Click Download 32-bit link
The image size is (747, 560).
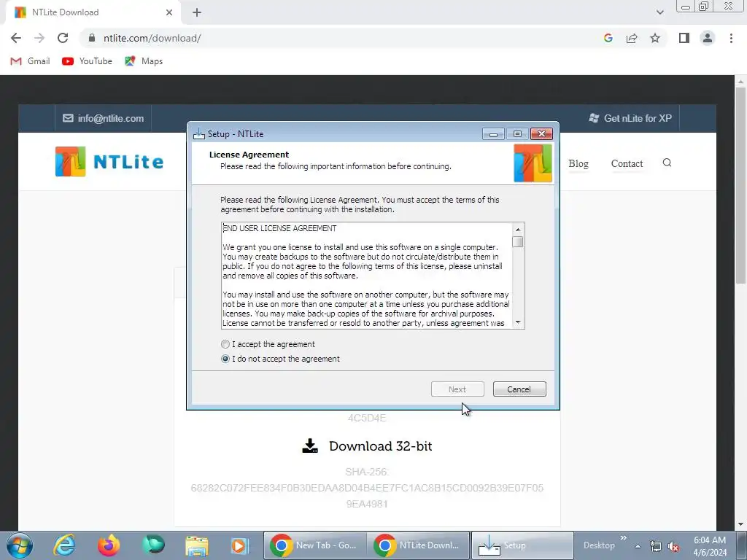[380, 446]
